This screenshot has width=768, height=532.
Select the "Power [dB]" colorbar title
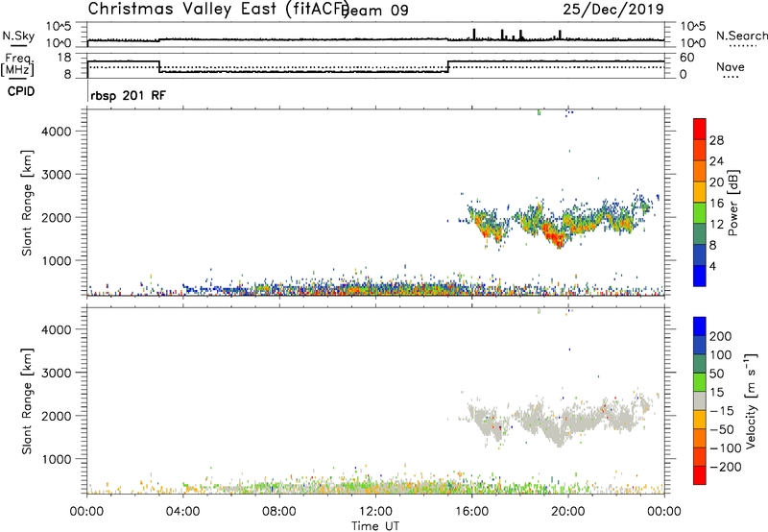tap(733, 203)
